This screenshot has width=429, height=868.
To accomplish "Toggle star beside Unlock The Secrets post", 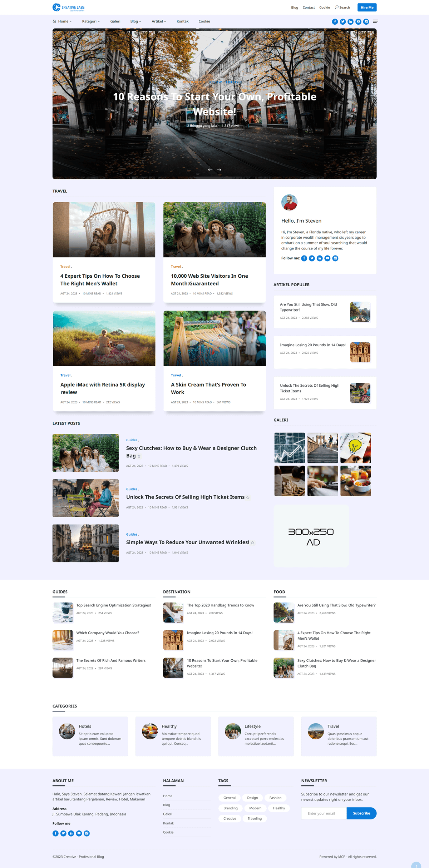I will [x=248, y=497].
